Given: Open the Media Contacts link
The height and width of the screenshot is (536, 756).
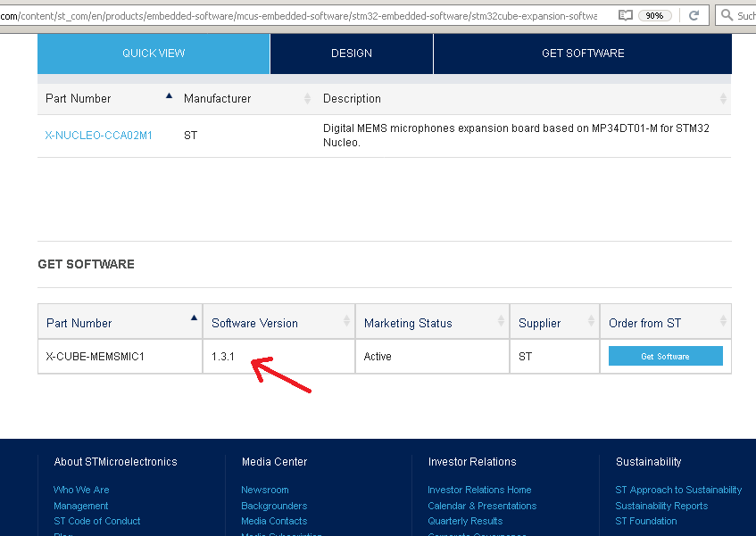Looking at the screenshot, I should 274,521.
